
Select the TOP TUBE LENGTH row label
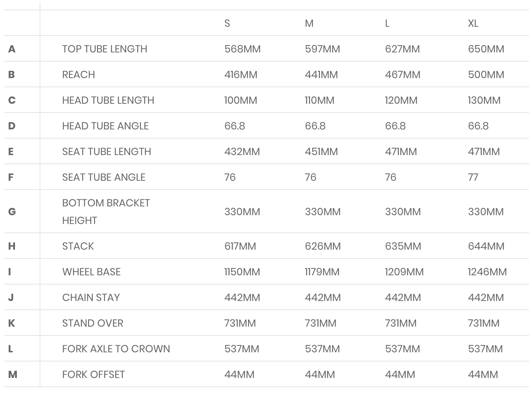pyautogui.click(x=105, y=49)
